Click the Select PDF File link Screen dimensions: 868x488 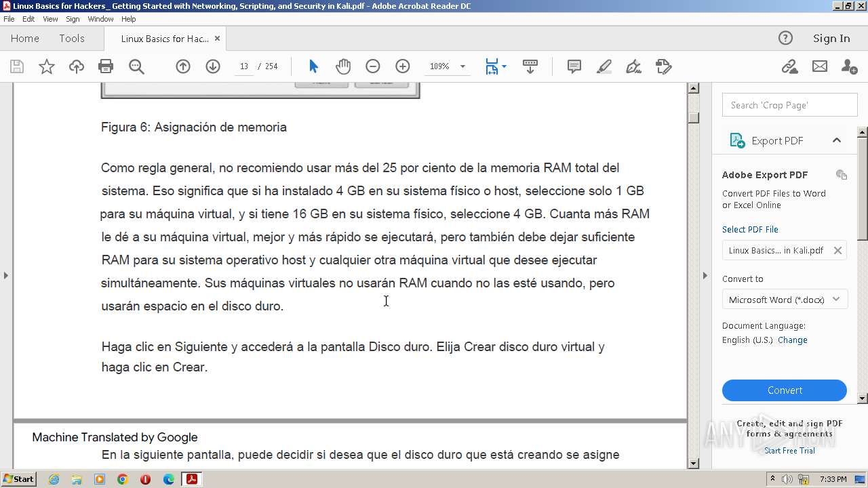[x=750, y=229]
